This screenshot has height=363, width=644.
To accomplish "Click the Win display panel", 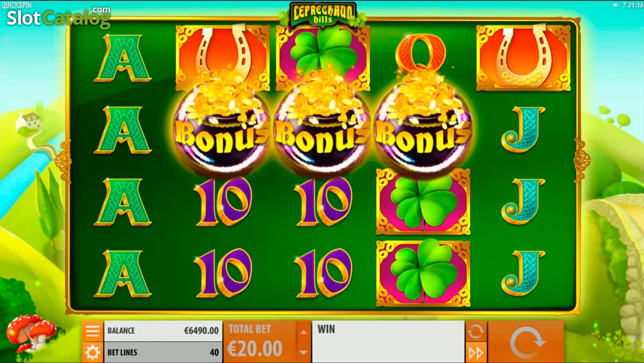I will tap(388, 342).
